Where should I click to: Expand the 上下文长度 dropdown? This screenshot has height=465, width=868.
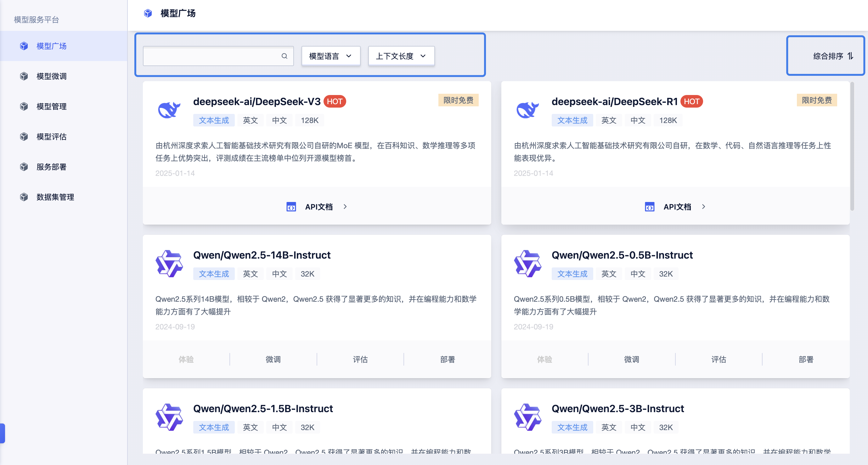coord(401,56)
